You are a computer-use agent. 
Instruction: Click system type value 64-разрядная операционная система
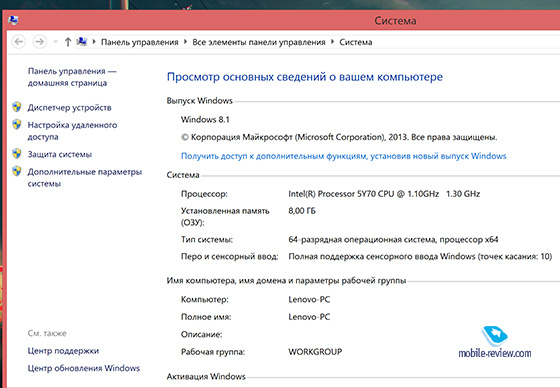click(x=393, y=239)
